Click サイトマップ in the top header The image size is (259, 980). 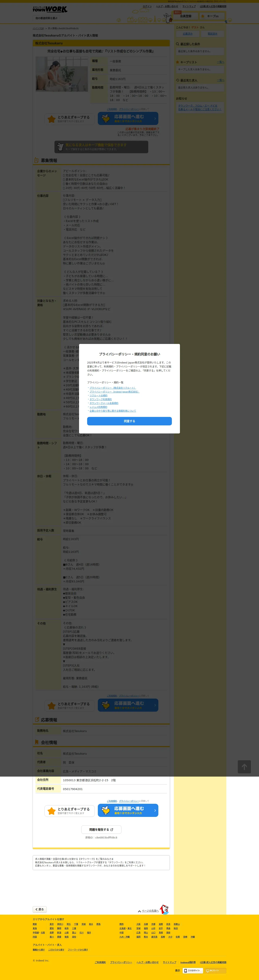189,6
